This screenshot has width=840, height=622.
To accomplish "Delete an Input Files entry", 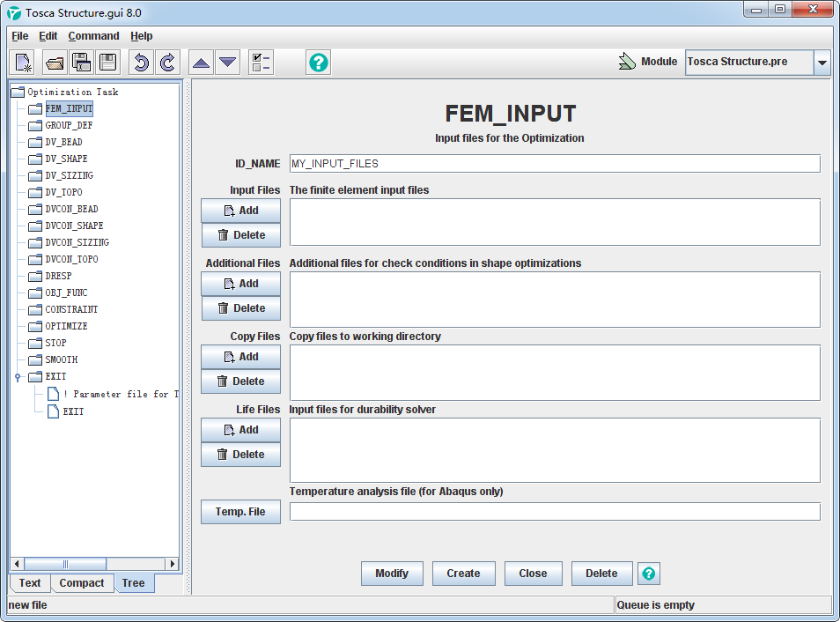I will click(240, 235).
